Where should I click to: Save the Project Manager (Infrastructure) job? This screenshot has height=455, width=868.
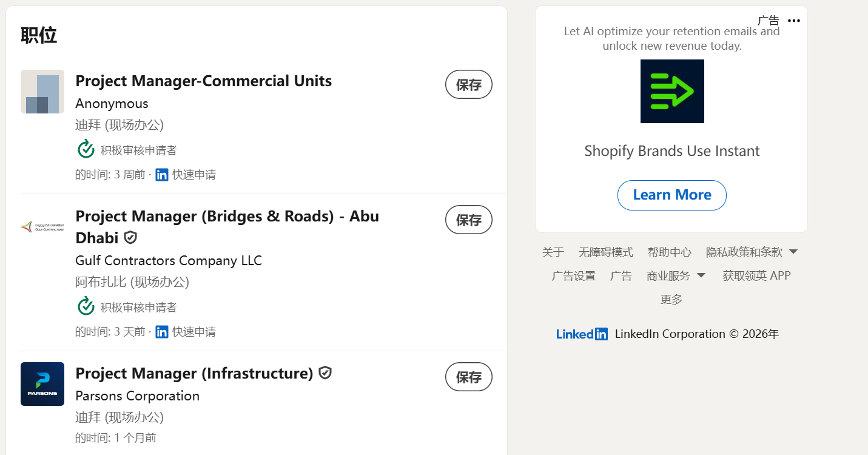(x=469, y=377)
